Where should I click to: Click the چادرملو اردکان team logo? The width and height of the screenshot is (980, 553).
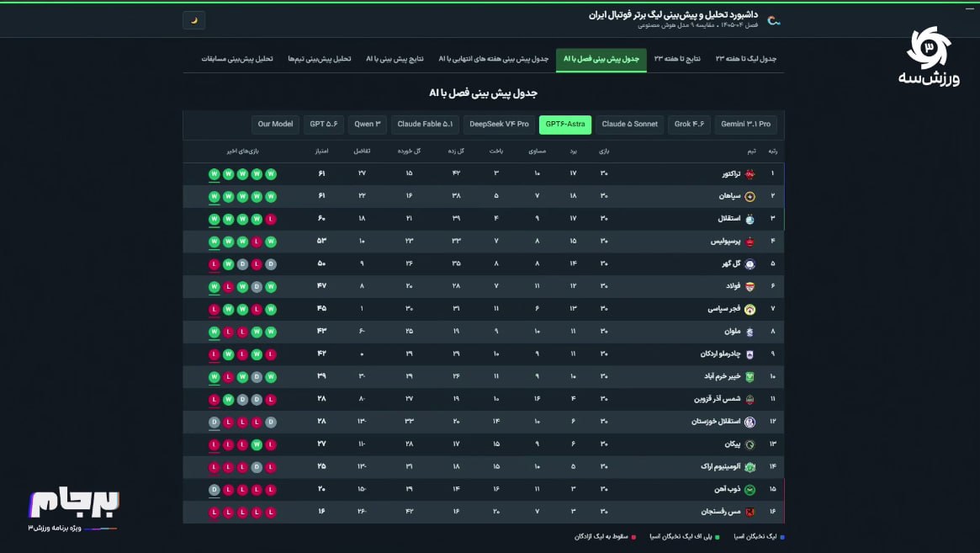coord(750,354)
